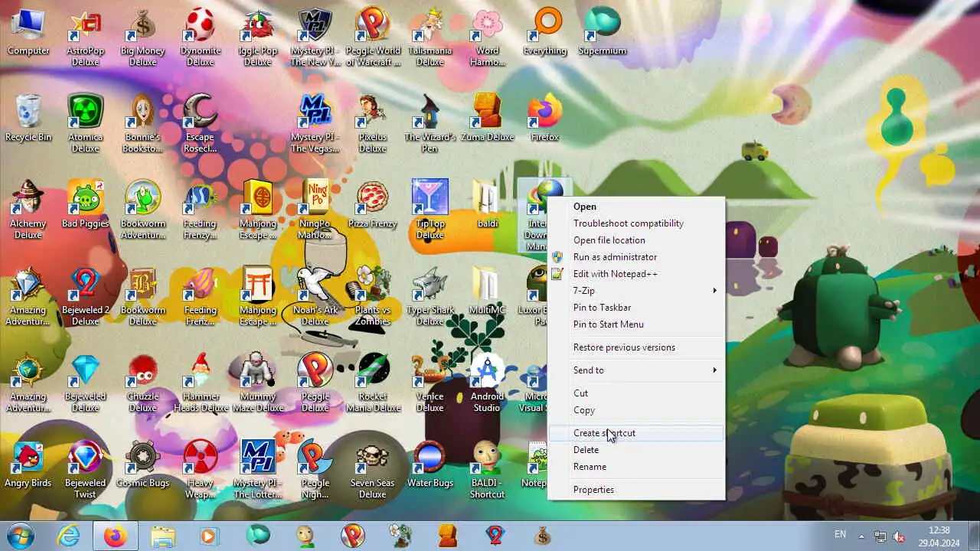980x551 pixels.
Task: Select Seven Seas Deluxe shortcut
Action: 373,470
